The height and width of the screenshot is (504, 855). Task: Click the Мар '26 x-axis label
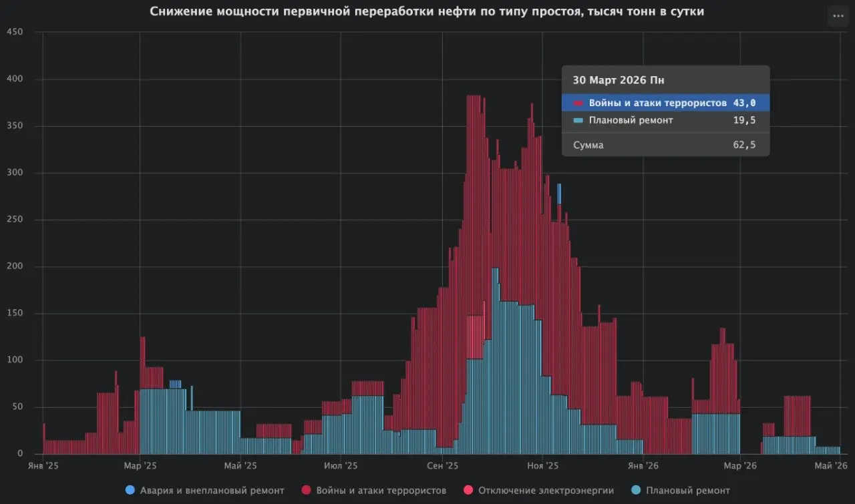point(741,465)
